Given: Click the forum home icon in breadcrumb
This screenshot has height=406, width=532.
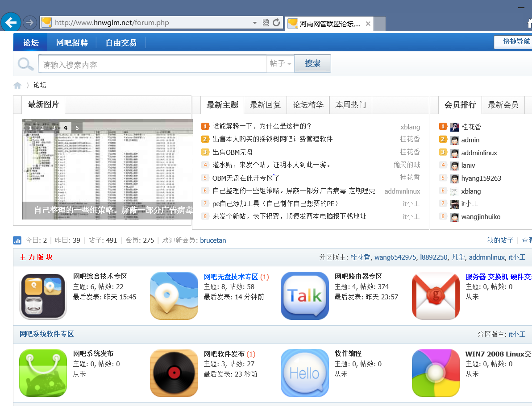Looking at the screenshot, I should pyautogui.click(x=17, y=85).
